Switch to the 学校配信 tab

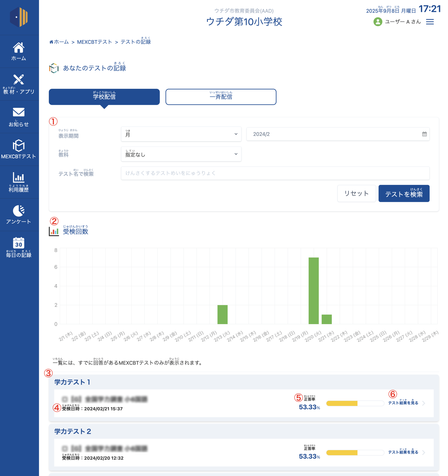104,97
